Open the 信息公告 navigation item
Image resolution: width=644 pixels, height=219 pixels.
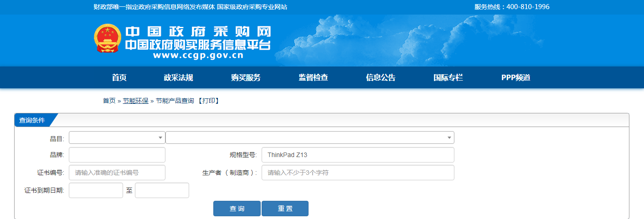[x=381, y=78]
